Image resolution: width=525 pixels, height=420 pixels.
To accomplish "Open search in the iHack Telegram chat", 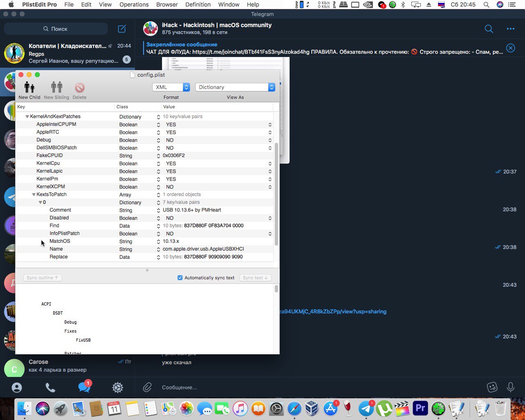I will click(489, 29).
